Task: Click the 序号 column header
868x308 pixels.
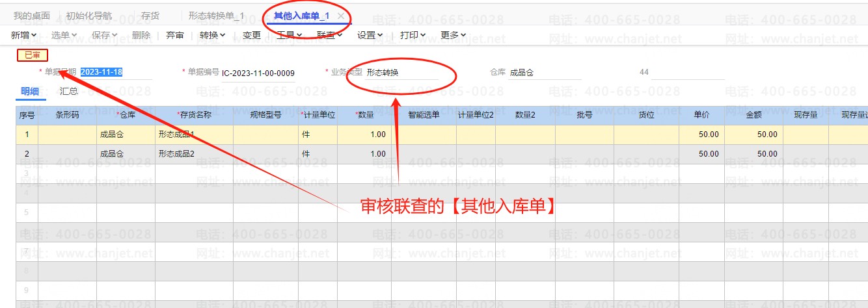Action: (x=27, y=115)
